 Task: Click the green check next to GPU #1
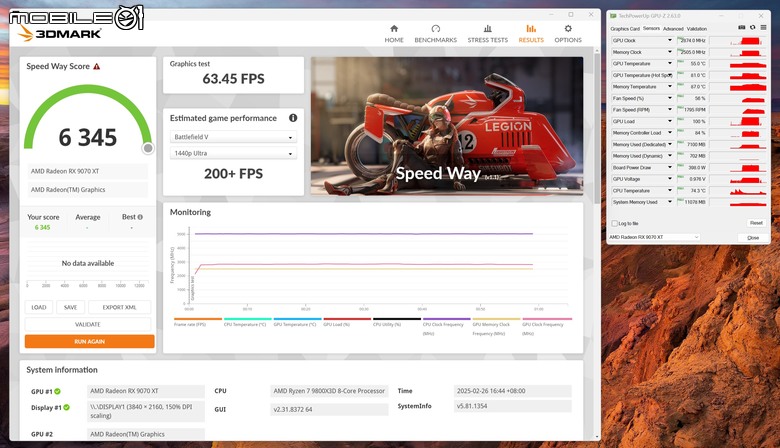pos(57,391)
